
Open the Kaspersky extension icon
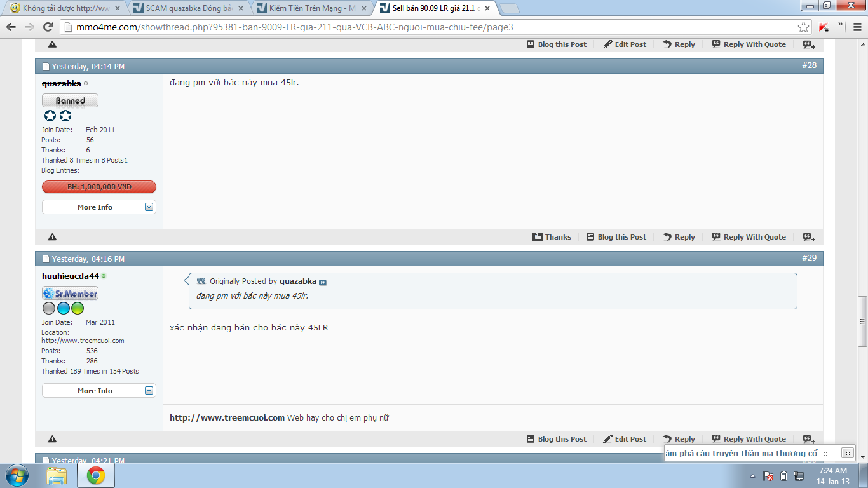824,27
